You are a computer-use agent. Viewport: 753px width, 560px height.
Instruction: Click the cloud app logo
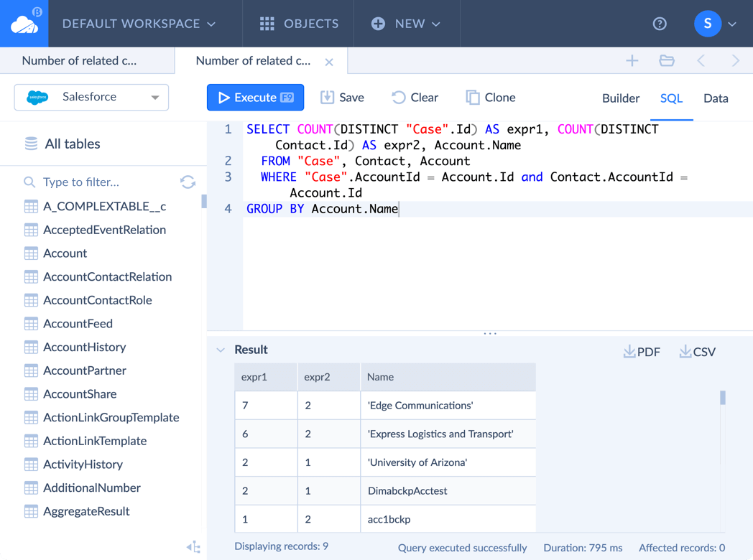click(23, 23)
